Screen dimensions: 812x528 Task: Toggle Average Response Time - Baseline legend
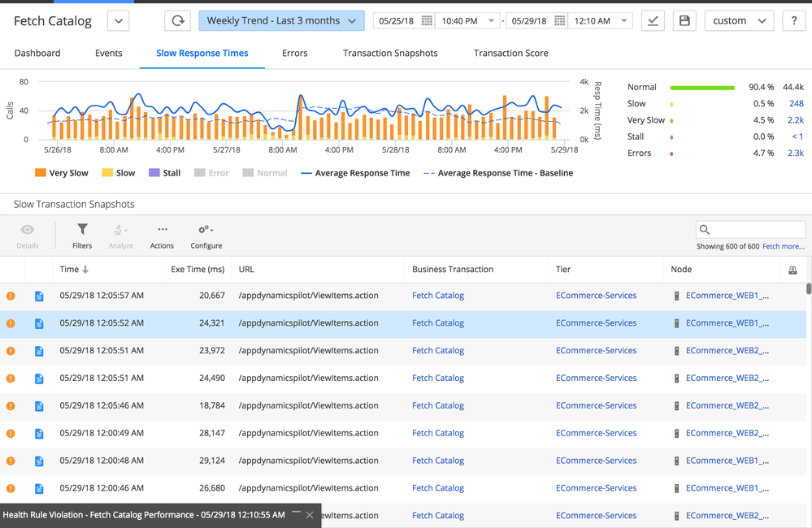click(x=498, y=173)
